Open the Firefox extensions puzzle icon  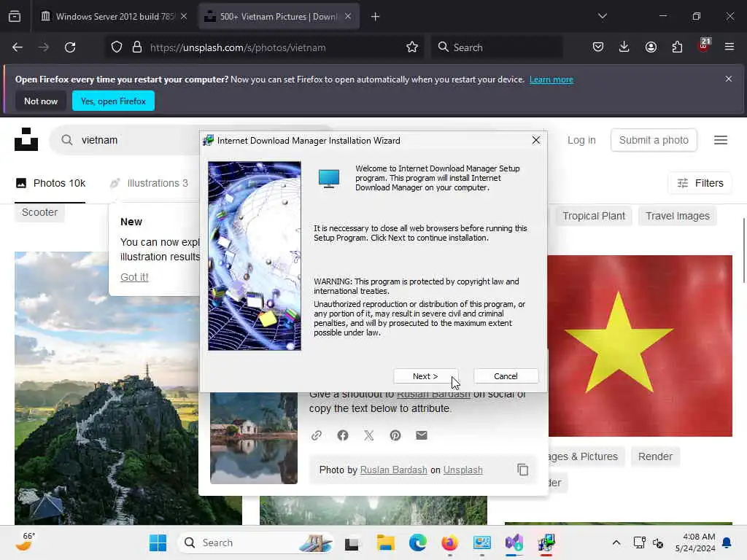tap(677, 47)
